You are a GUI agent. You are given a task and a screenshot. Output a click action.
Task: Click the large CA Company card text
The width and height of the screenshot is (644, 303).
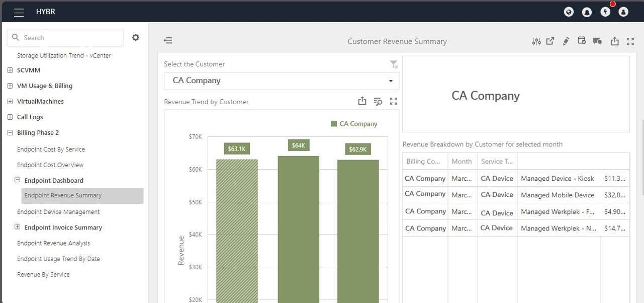486,96
